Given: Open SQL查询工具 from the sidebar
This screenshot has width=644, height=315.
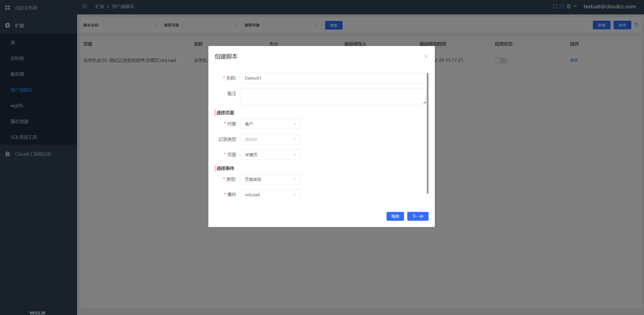Looking at the screenshot, I should coord(24,137).
